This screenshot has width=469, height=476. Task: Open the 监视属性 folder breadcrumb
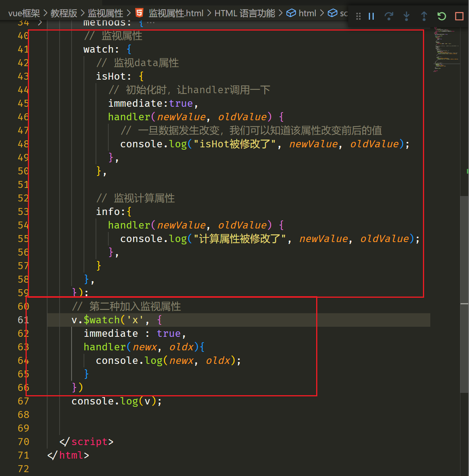pos(105,13)
